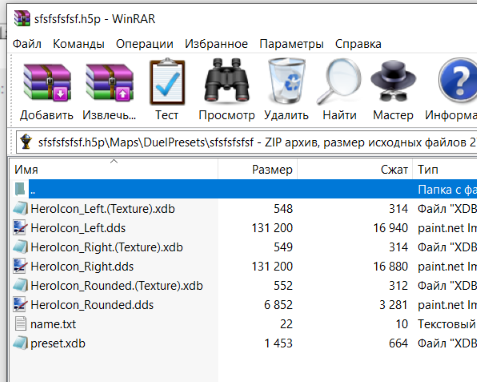Open the Справка menu
The height and width of the screenshot is (382, 477).
358,44
